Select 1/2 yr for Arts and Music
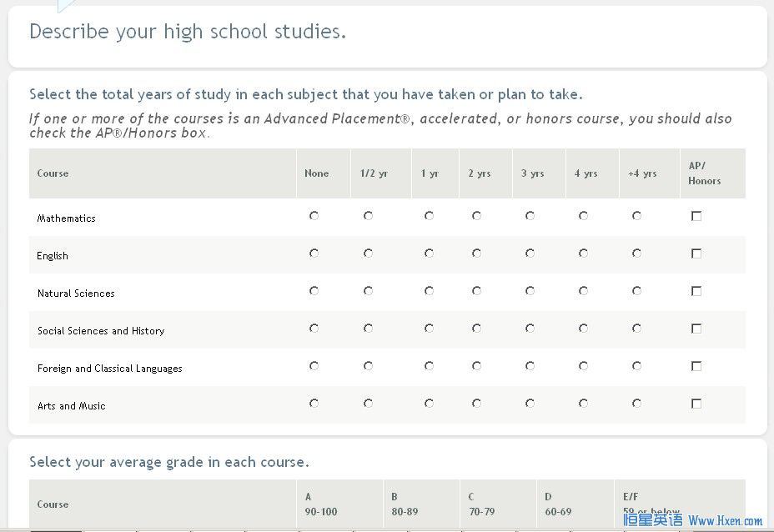Image resolution: width=774 pixels, height=532 pixels. point(368,404)
